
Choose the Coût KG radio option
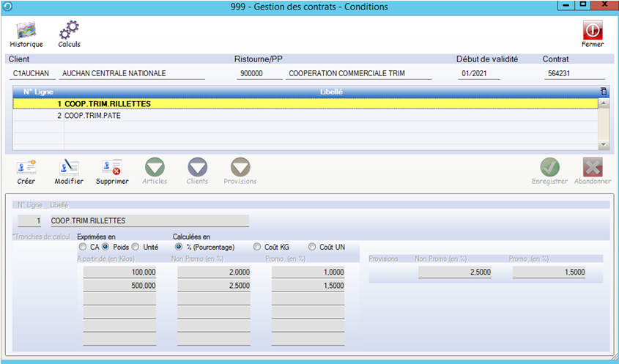click(256, 247)
